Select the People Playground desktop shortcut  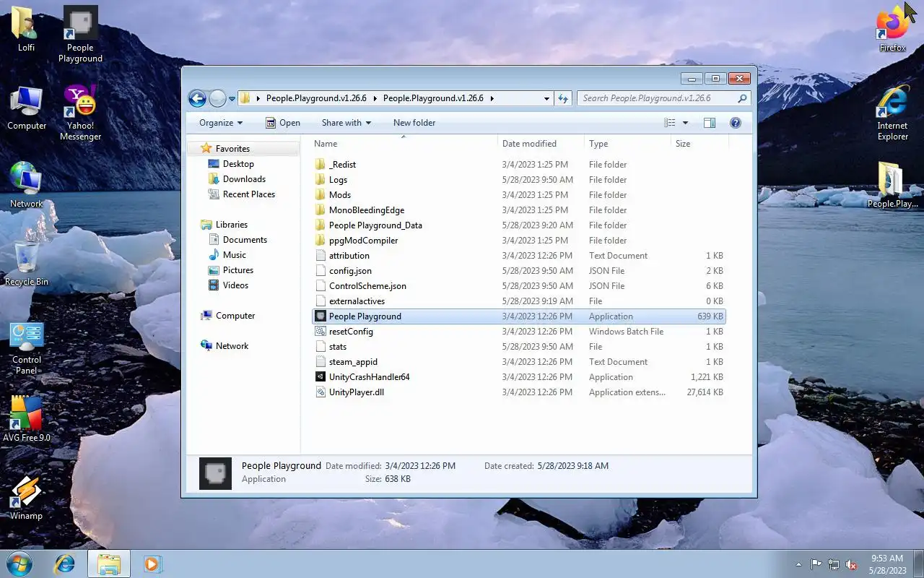pyautogui.click(x=80, y=34)
